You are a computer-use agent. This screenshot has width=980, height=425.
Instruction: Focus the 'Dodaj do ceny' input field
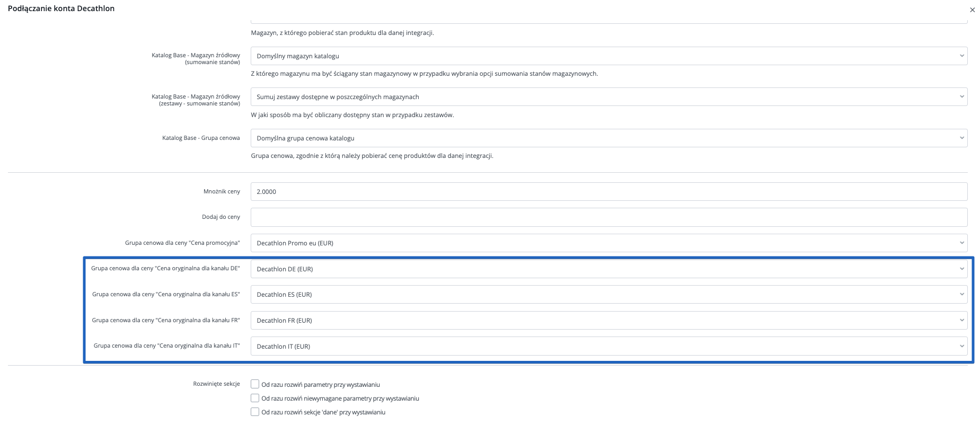pyautogui.click(x=608, y=217)
